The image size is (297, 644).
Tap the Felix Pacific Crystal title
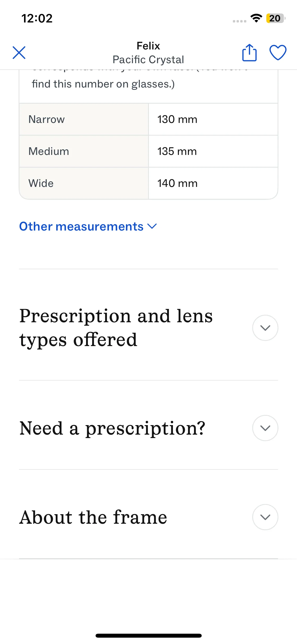[x=148, y=53]
